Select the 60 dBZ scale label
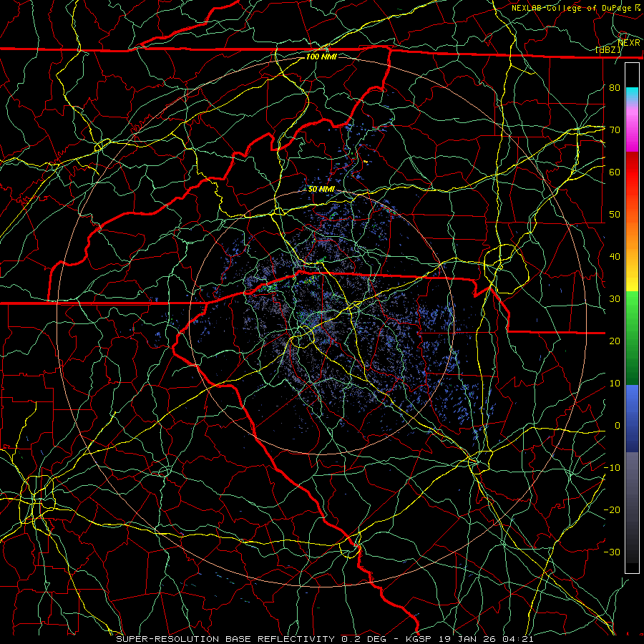This screenshot has width=644, height=644. point(615,172)
